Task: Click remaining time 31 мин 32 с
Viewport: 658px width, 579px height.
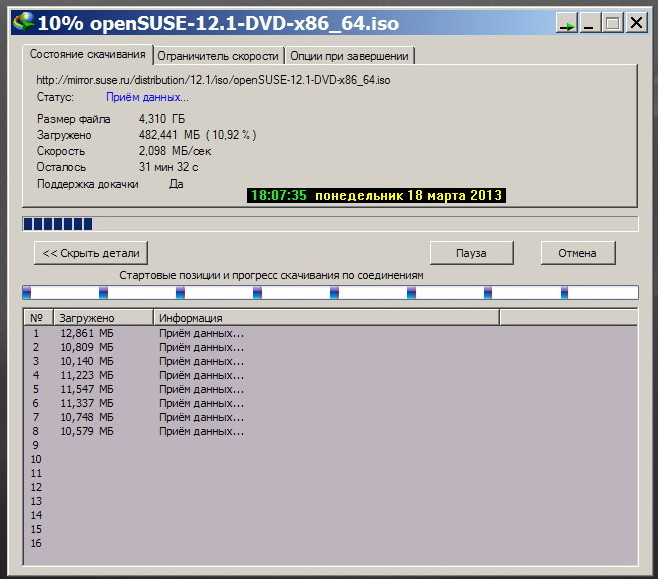Action: (168, 167)
